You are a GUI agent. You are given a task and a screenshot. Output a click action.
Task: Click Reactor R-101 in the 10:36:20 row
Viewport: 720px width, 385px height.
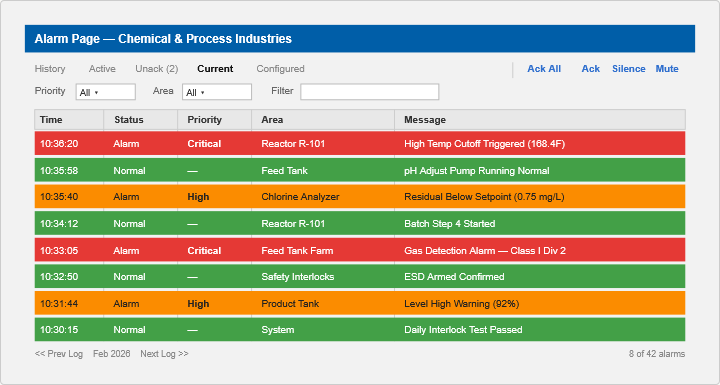point(293,144)
